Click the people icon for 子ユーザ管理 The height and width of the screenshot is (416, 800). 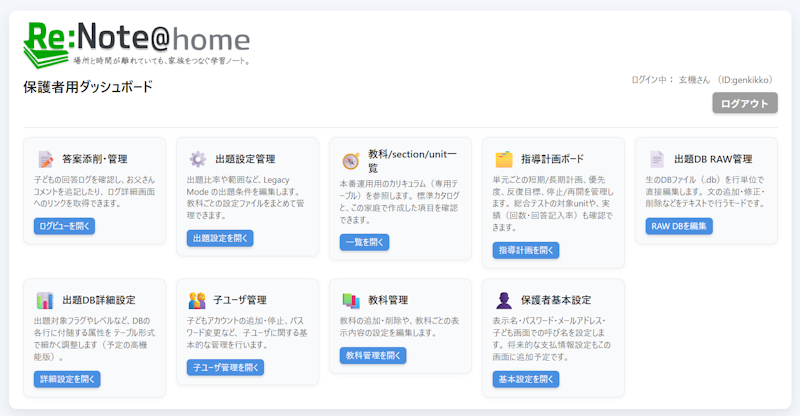pos(197,301)
